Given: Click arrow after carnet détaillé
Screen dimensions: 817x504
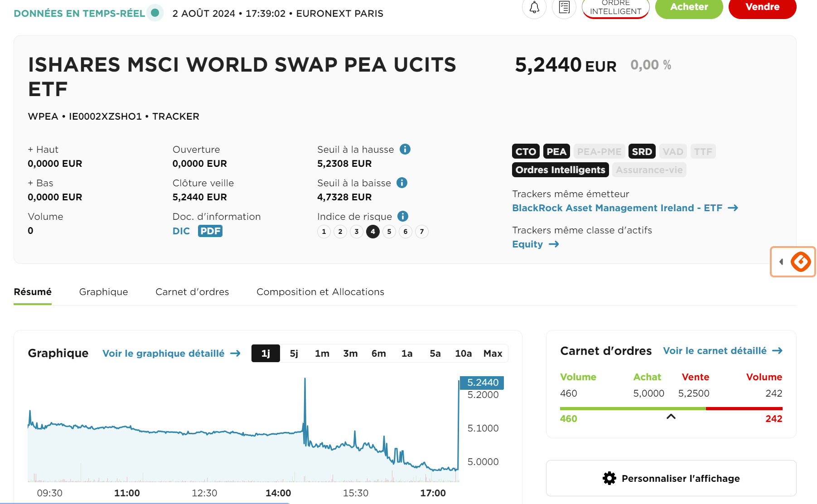Looking at the screenshot, I should 778,351.
